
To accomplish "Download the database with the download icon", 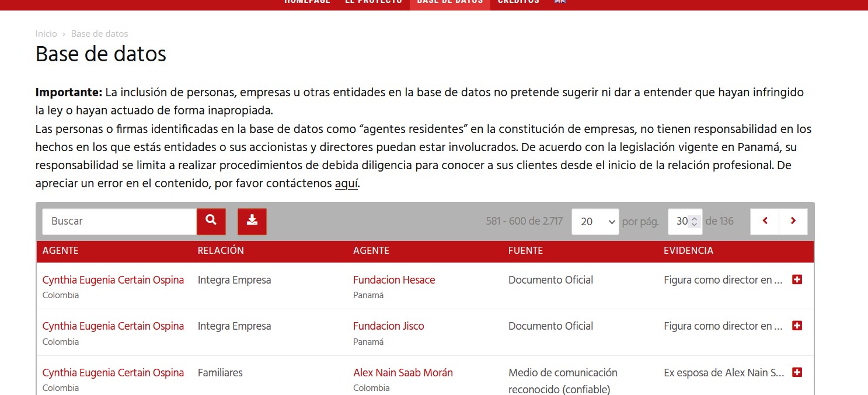I will (x=252, y=222).
